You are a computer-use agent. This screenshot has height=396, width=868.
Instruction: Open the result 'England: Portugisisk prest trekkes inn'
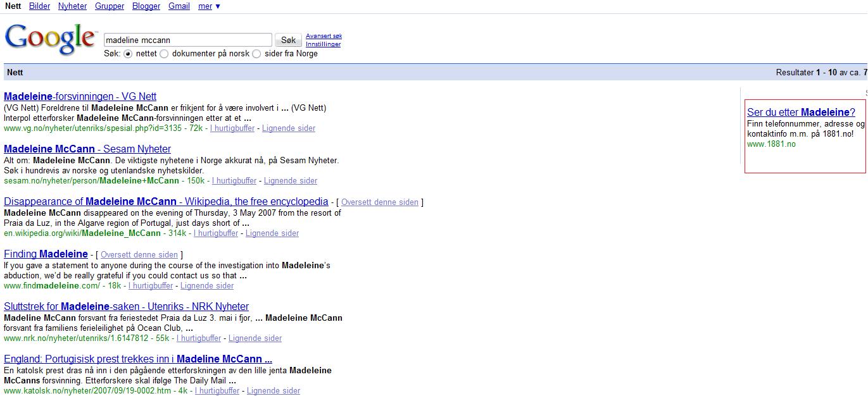click(x=138, y=359)
